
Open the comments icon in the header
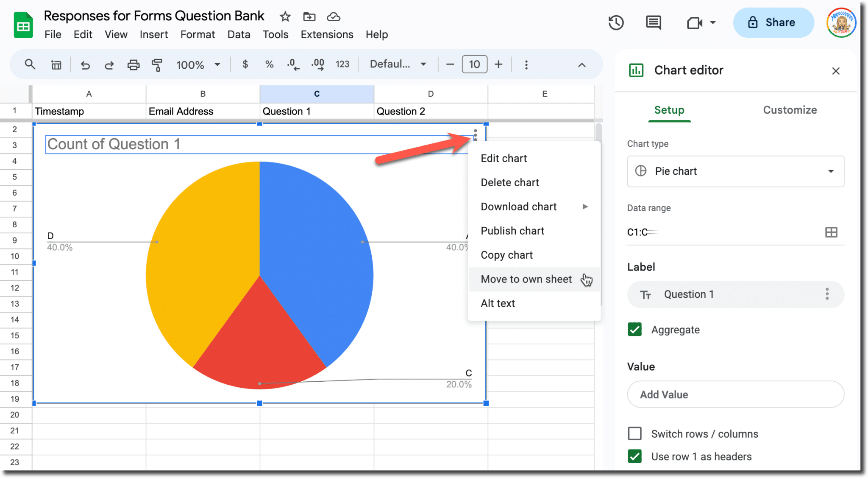(x=653, y=22)
